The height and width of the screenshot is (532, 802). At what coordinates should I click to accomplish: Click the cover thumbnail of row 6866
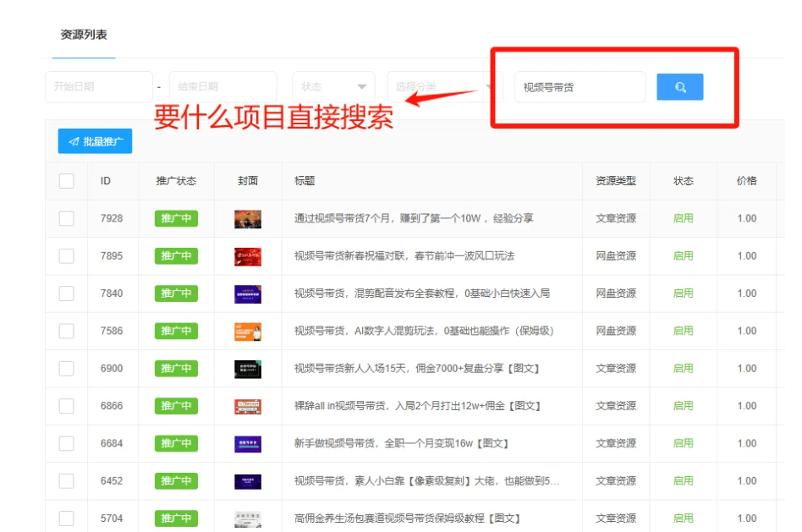tap(248, 407)
